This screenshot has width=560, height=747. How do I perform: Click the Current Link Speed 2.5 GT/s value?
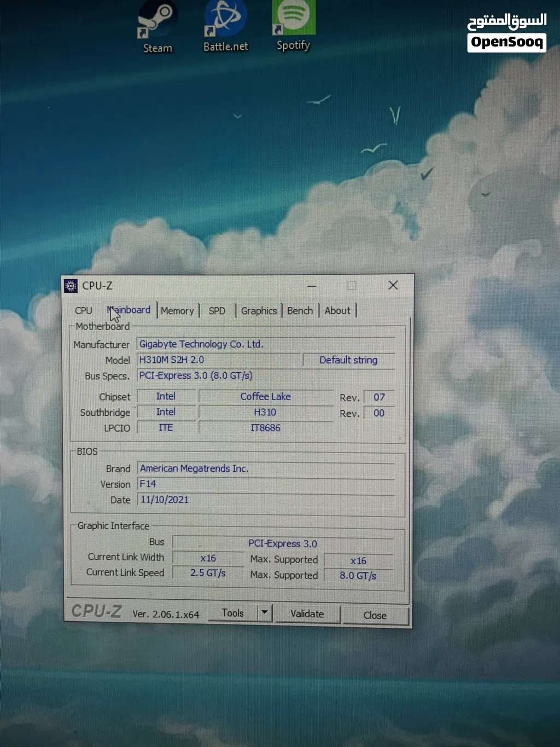(x=208, y=573)
